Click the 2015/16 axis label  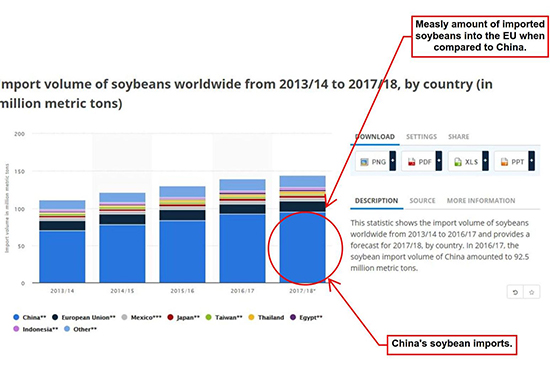click(182, 291)
